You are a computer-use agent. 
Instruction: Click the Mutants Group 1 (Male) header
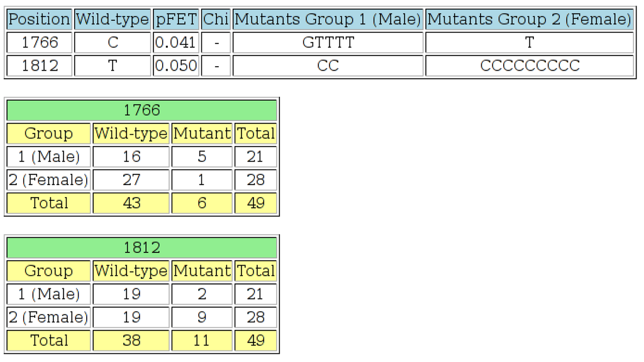click(x=328, y=20)
